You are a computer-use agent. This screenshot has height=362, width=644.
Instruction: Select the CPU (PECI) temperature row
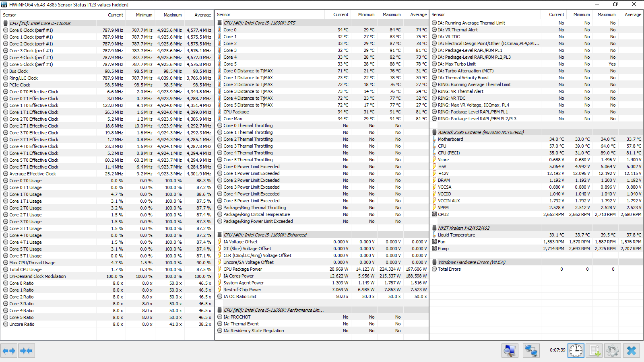[537, 153]
